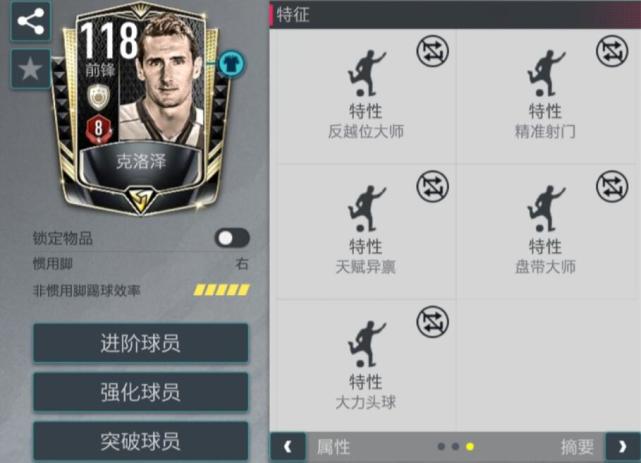Open the 克洛泽 player card

pyautogui.click(x=141, y=108)
